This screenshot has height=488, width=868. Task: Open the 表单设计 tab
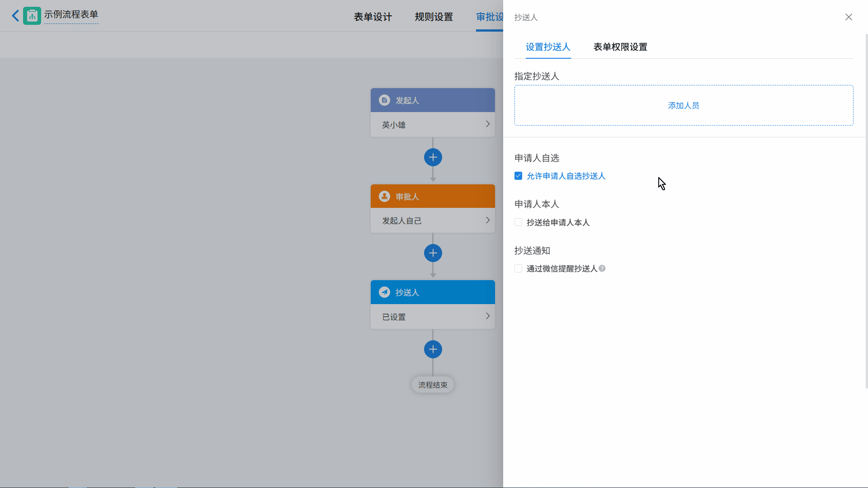373,17
